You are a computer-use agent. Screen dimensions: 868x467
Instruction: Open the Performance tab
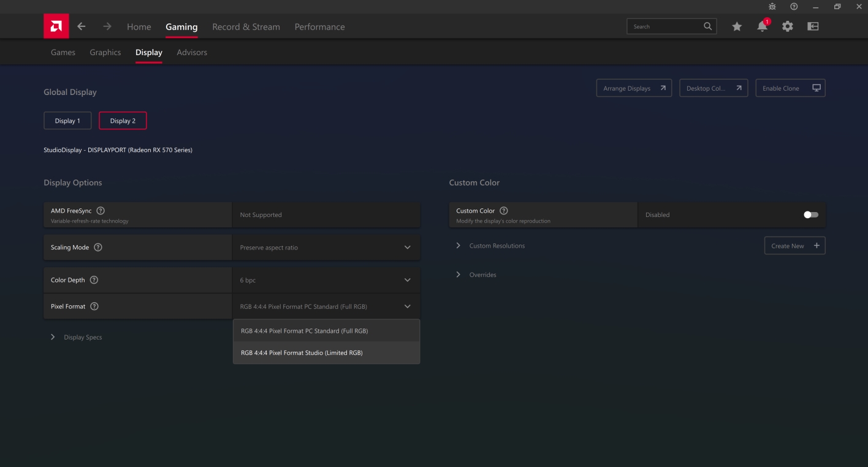[319, 26]
